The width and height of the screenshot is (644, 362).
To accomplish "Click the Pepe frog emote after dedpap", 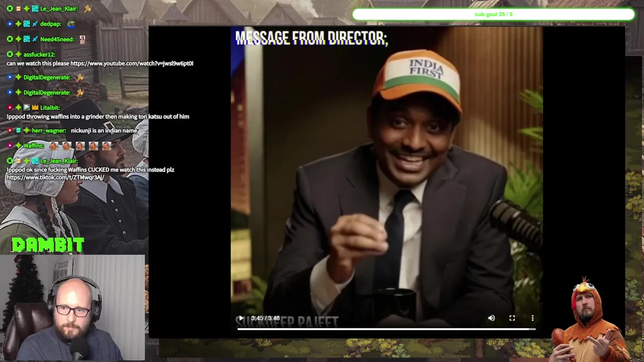I will [70, 24].
